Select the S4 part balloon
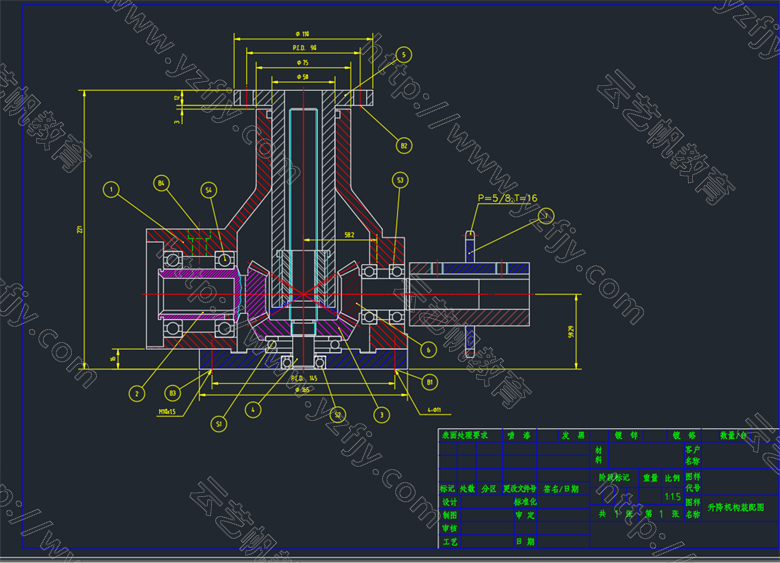780x563 pixels. [209, 190]
